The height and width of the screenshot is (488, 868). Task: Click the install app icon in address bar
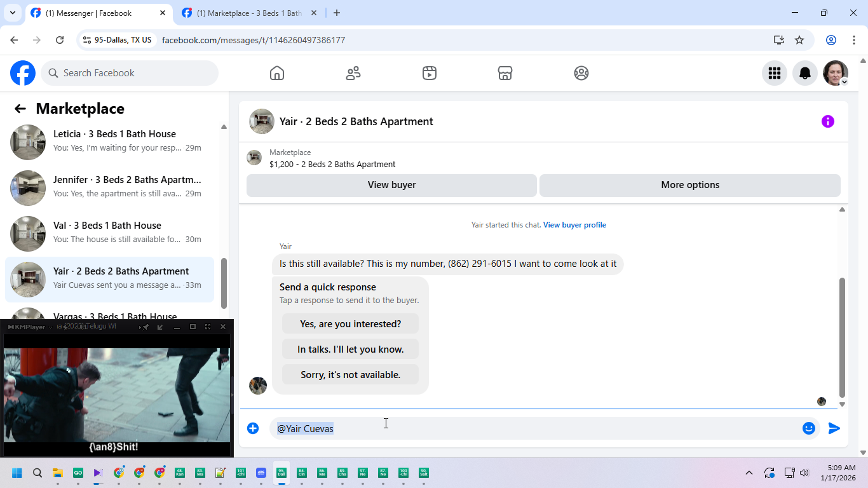point(779,40)
